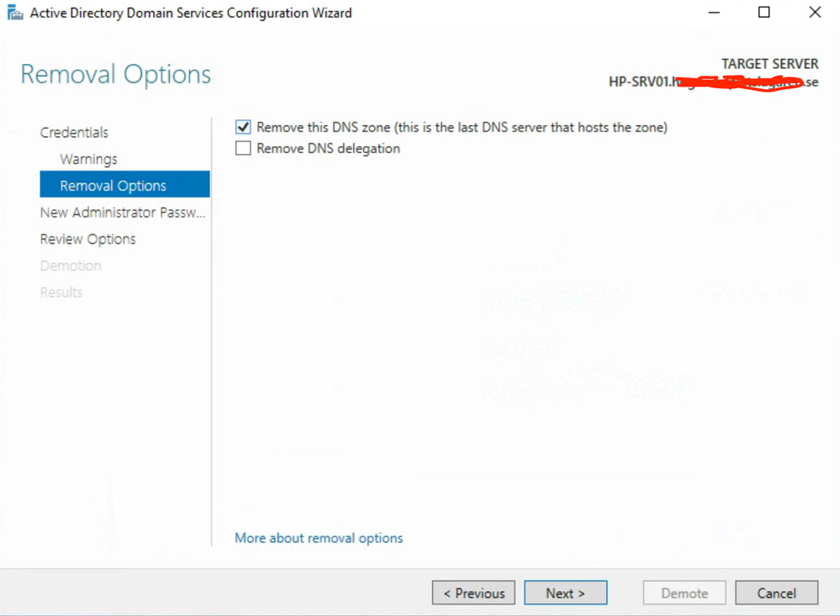Proceed with the Next button
840x616 pixels.
[566, 593]
